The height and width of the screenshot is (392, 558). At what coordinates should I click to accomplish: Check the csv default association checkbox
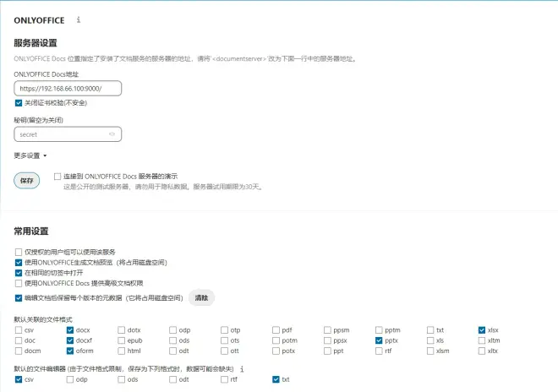[19, 330]
